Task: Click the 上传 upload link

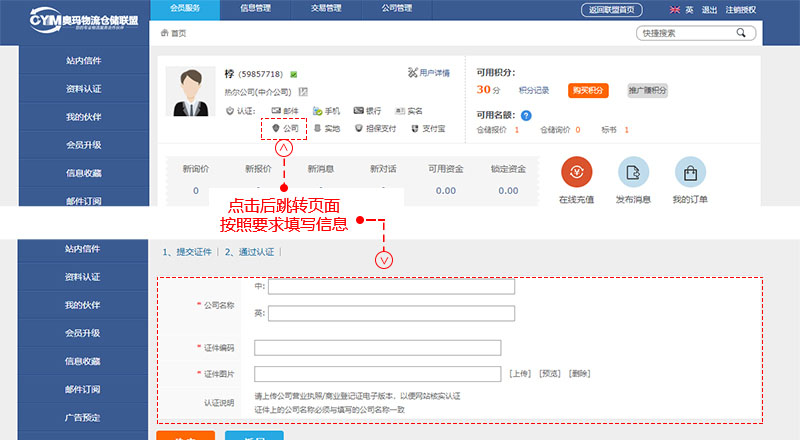Action: click(520, 374)
